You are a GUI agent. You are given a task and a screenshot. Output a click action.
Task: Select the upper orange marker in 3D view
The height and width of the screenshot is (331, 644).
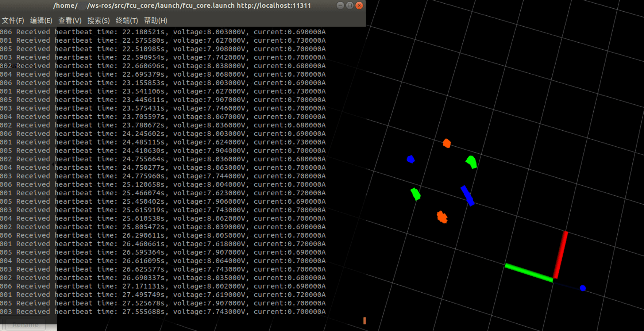point(447,143)
